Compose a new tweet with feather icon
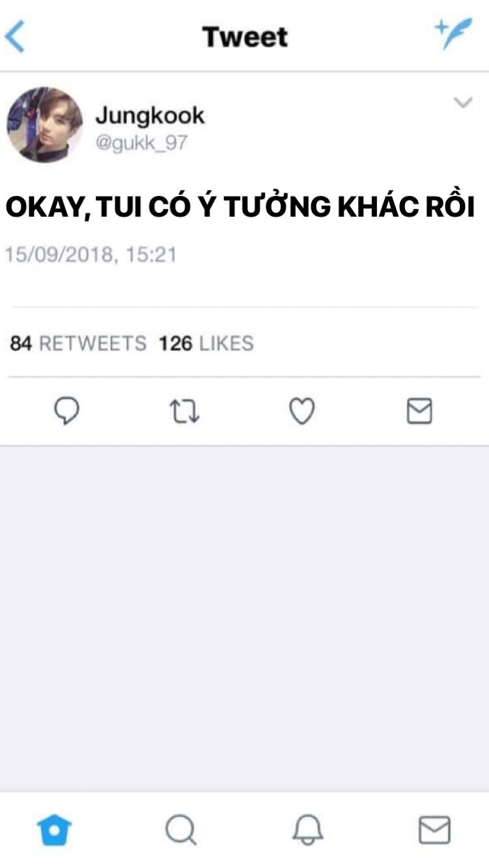The width and height of the screenshot is (489, 868). [453, 34]
